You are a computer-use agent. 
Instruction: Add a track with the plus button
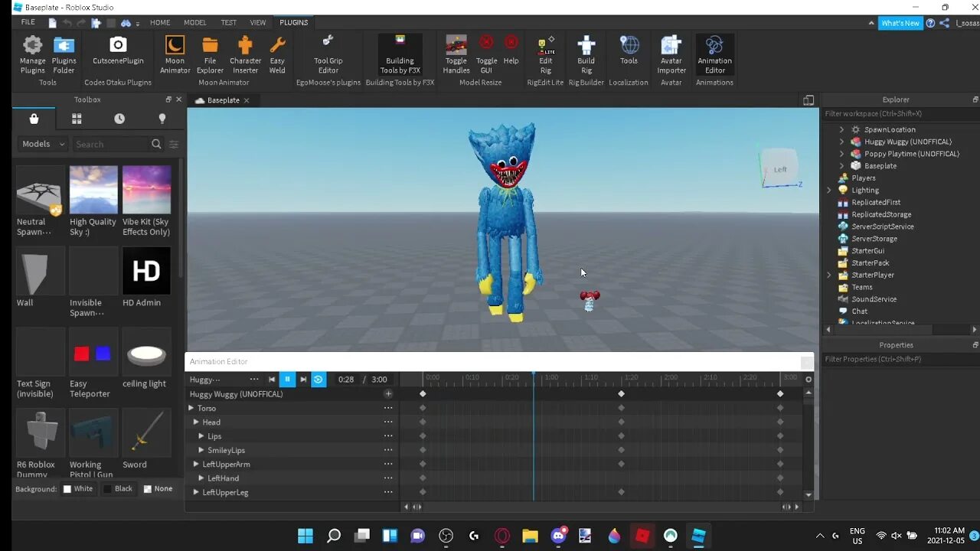tap(388, 394)
